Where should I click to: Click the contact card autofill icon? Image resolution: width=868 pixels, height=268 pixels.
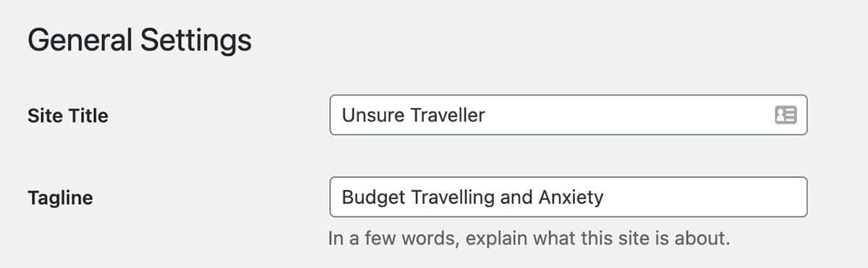click(785, 114)
